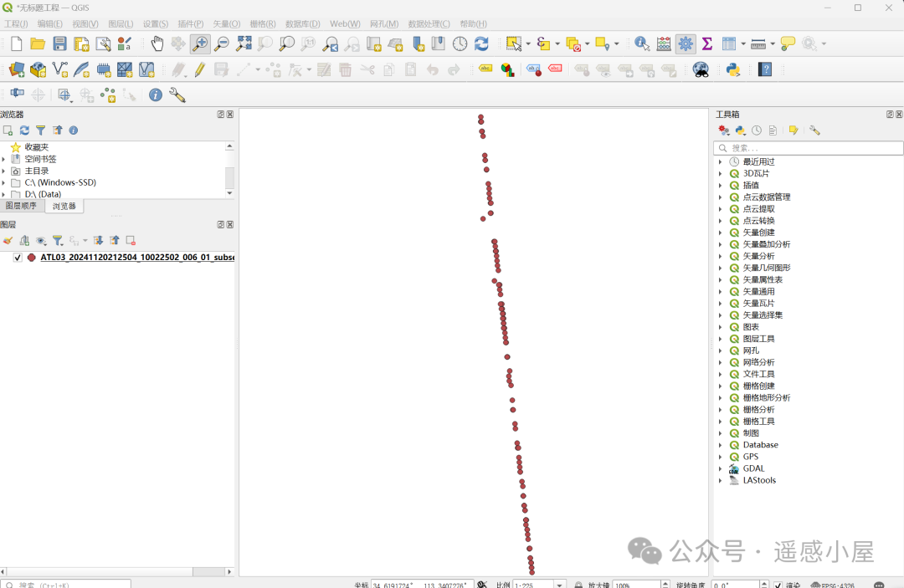
Task: Open the Processing Toolbox gear icon
Action: 686,43
